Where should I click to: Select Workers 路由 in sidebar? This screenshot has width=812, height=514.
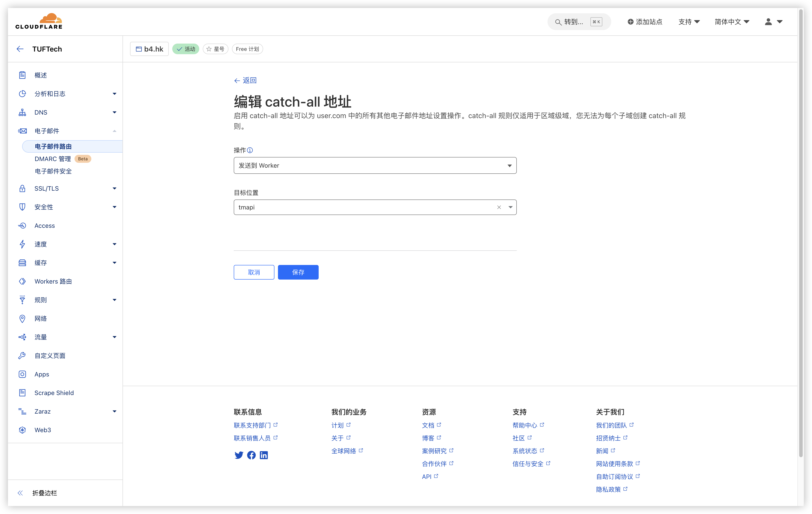pos(53,281)
